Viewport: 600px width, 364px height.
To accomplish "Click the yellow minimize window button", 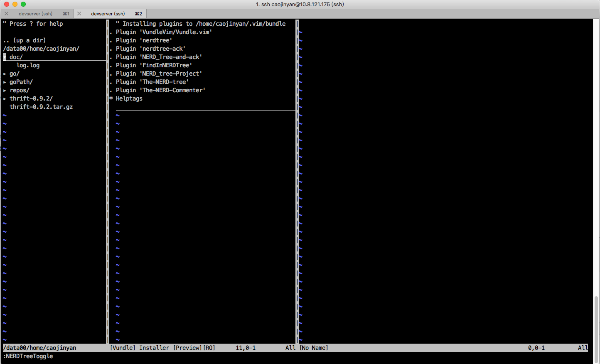I will point(15,4).
